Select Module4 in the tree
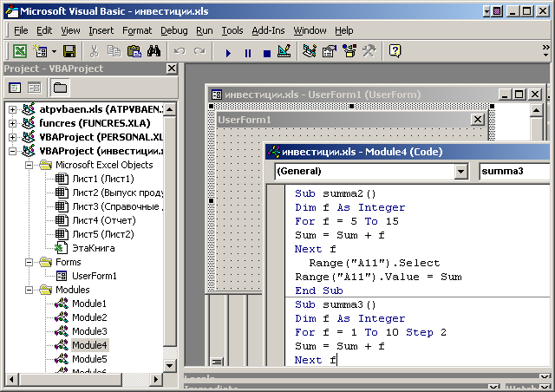The image size is (555, 392). (x=89, y=345)
